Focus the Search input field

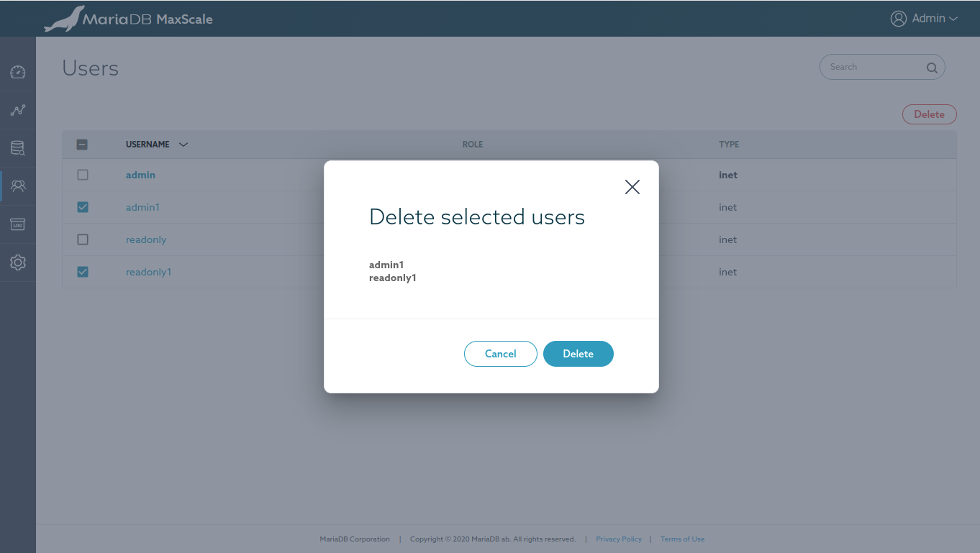[874, 67]
